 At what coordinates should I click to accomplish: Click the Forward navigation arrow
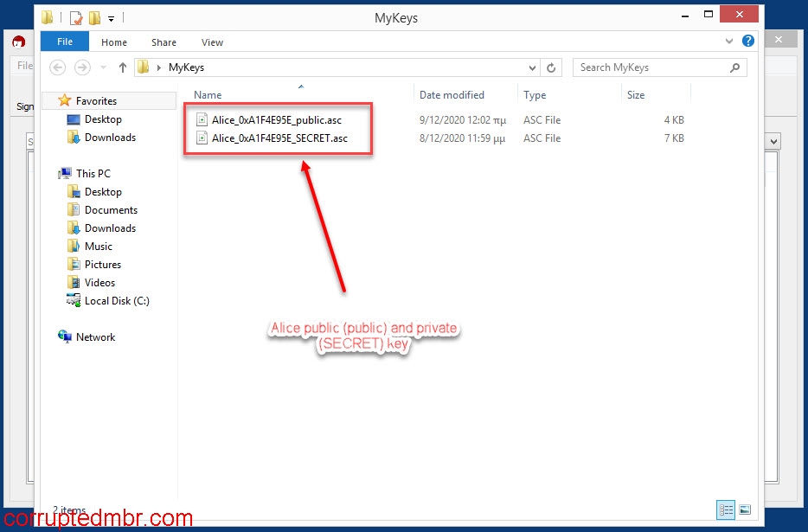[x=80, y=67]
